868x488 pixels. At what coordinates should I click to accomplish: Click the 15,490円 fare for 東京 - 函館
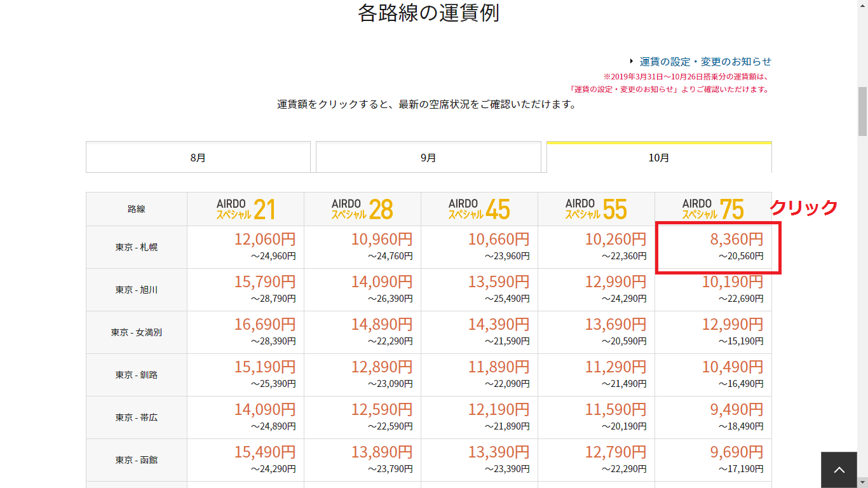coord(264,452)
